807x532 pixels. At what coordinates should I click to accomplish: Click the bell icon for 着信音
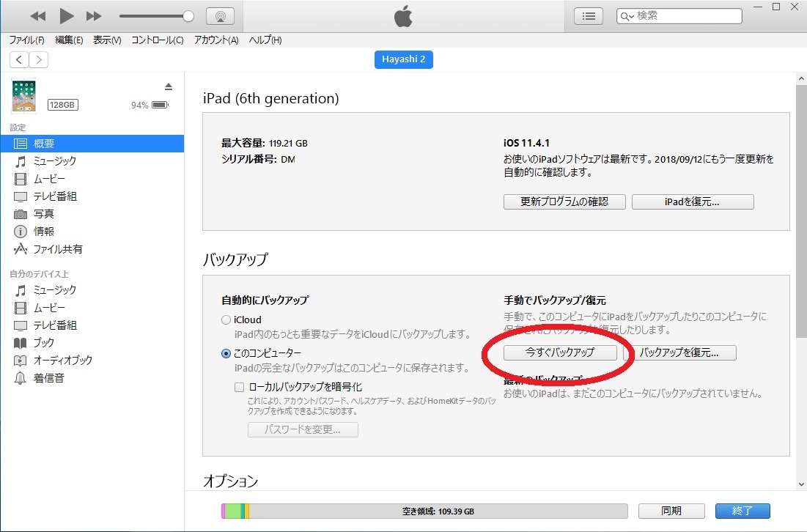tap(20, 378)
